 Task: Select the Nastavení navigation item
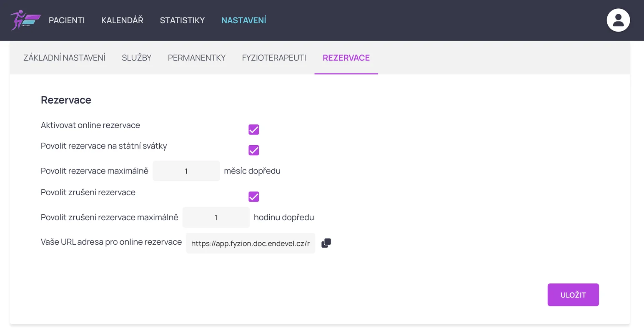pyautogui.click(x=243, y=20)
